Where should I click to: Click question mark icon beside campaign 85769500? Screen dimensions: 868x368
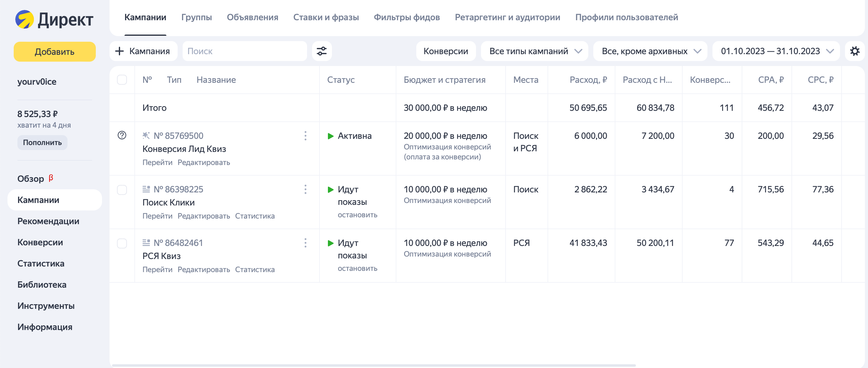point(122,135)
